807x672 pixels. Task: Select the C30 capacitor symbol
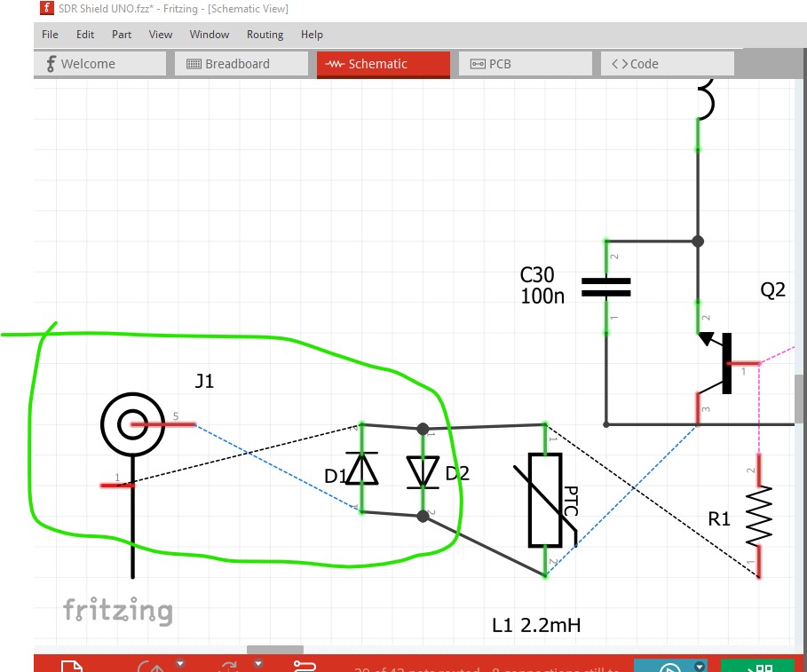click(606, 287)
